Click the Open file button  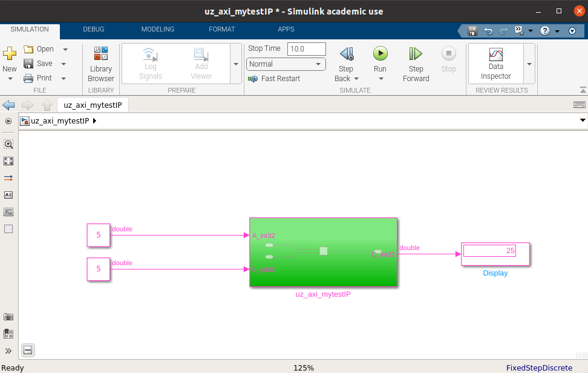pyautogui.click(x=39, y=49)
